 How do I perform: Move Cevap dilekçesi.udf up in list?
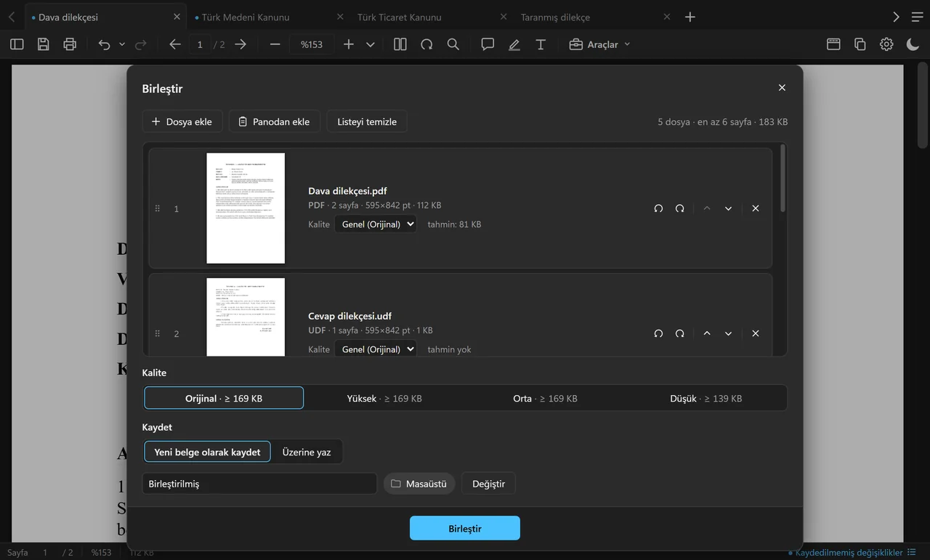click(x=707, y=333)
